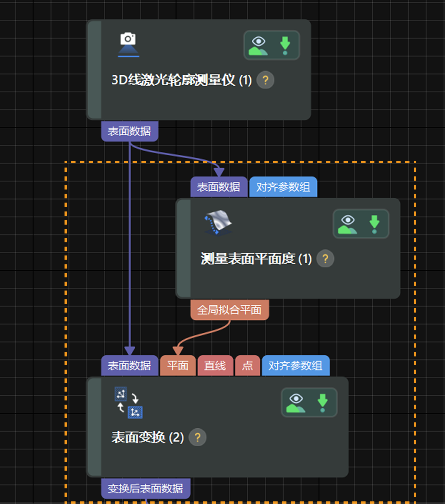
Task: Click the 变换后表面数据 output port
Action: tap(146, 488)
